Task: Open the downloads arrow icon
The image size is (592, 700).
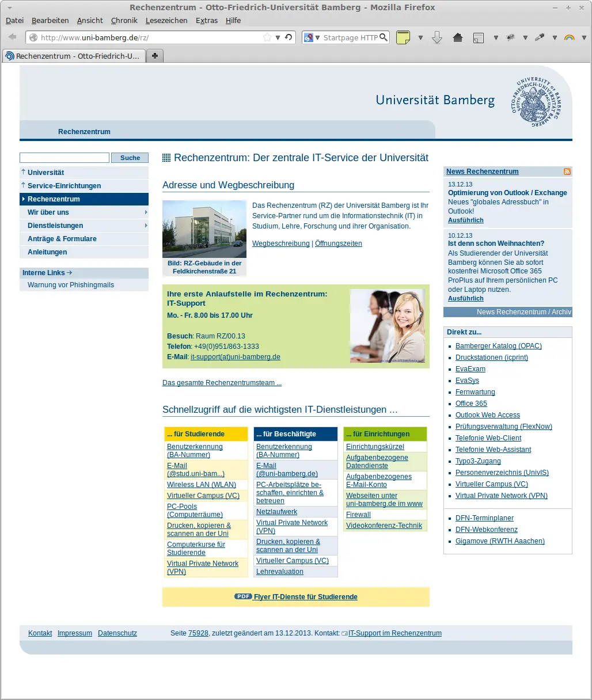Action: tap(437, 37)
